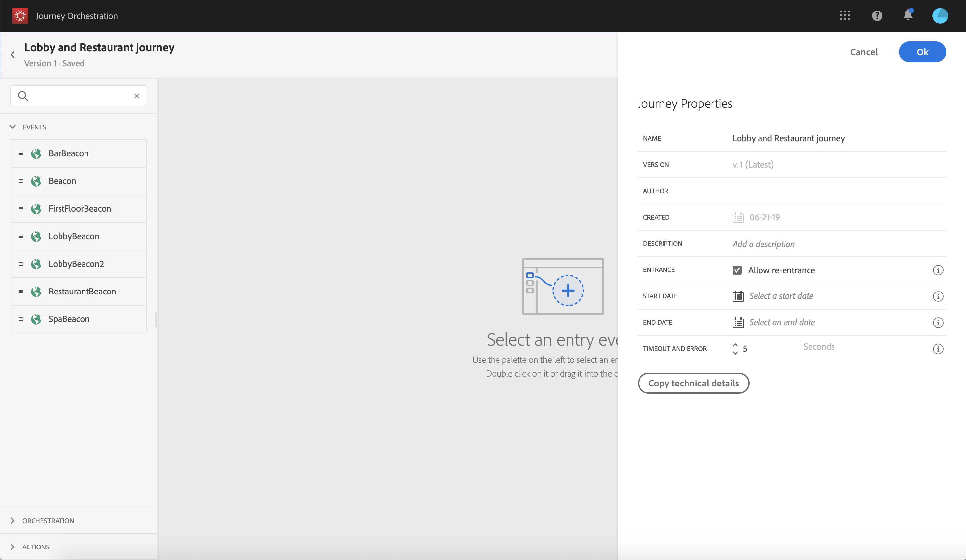Open the user profile avatar

point(940,16)
